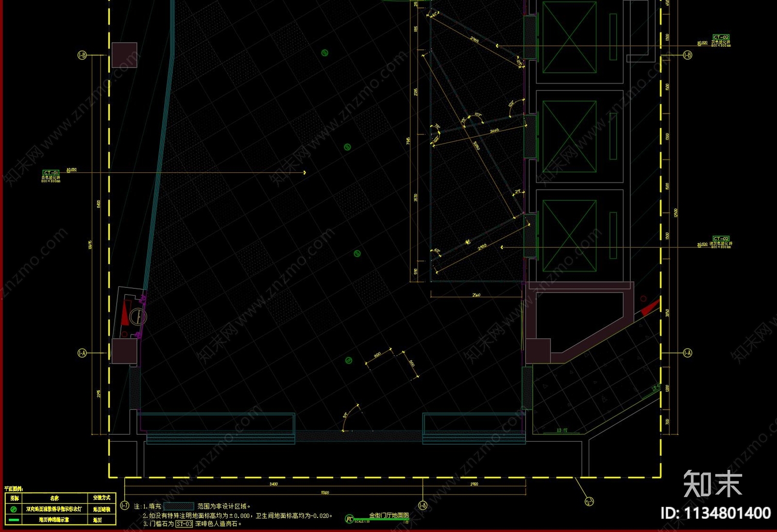The image size is (777, 532).
Task: Click the green bar legend symbol
Action: coord(14,519)
